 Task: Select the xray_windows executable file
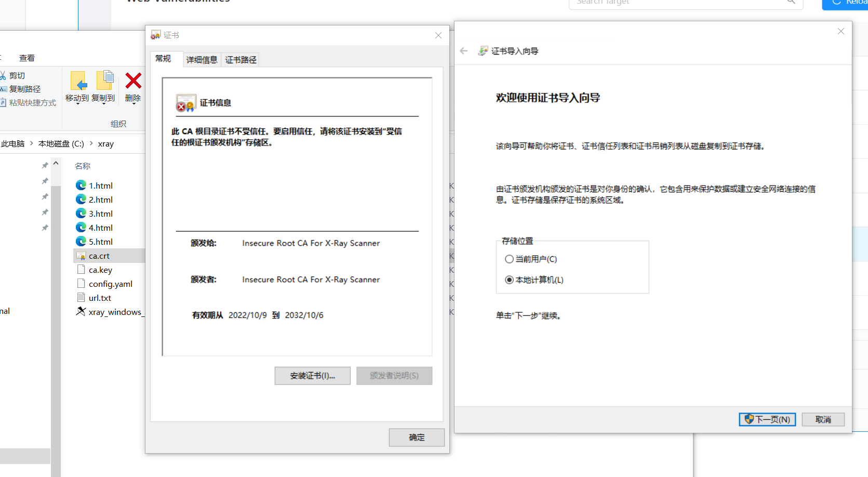114,312
